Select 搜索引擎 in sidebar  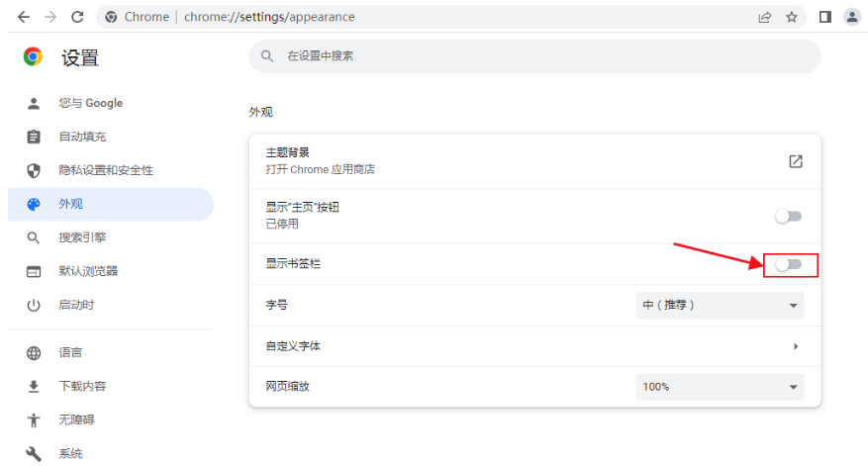(82, 237)
